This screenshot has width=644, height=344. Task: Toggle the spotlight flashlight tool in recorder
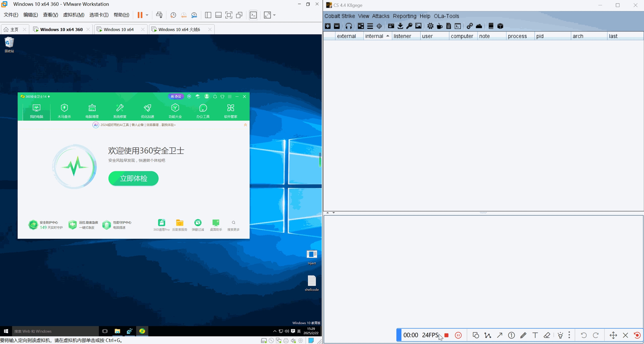click(x=560, y=335)
